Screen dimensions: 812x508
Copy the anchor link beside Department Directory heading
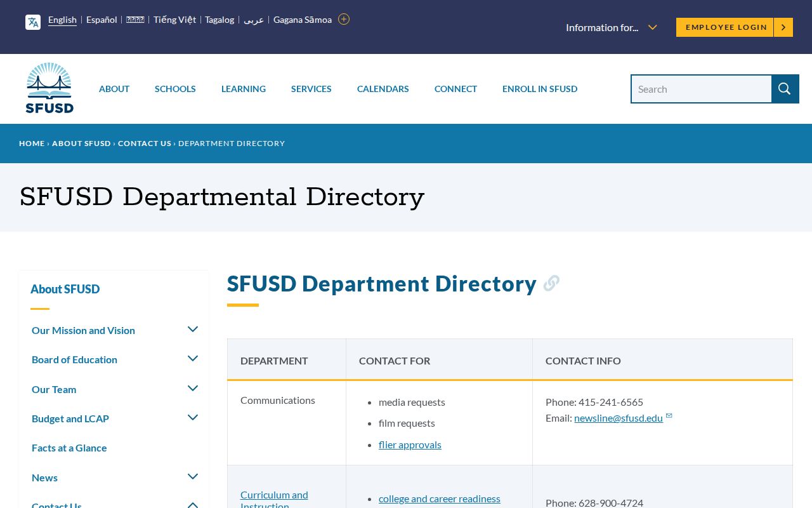click(x=551, y=283)
